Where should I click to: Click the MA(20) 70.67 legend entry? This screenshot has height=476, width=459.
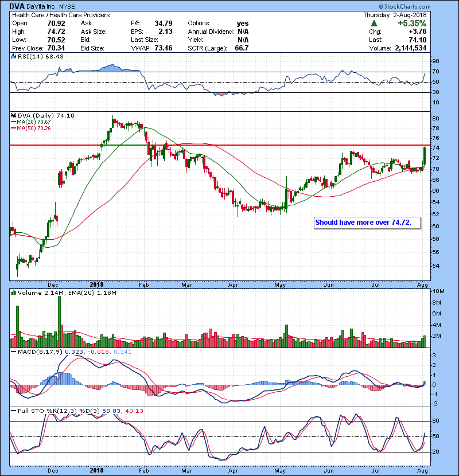click(32, 122)
